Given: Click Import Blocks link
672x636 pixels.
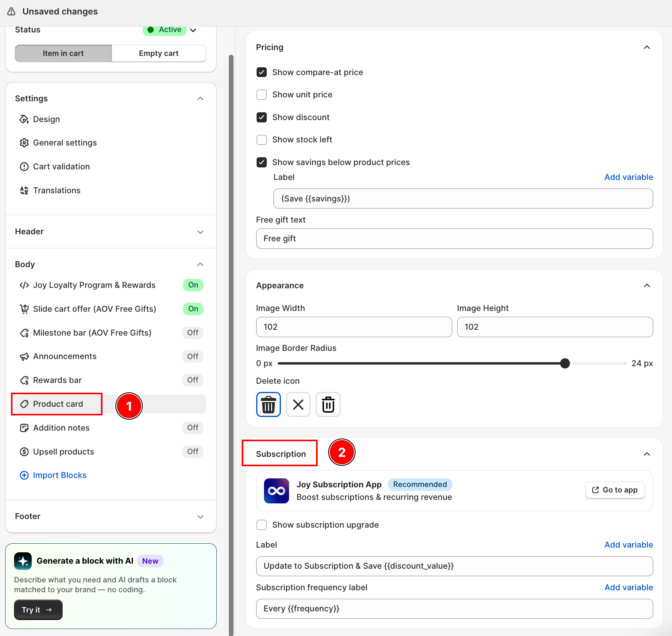Looking at the screenshot, I should click(x=60, y=475).
